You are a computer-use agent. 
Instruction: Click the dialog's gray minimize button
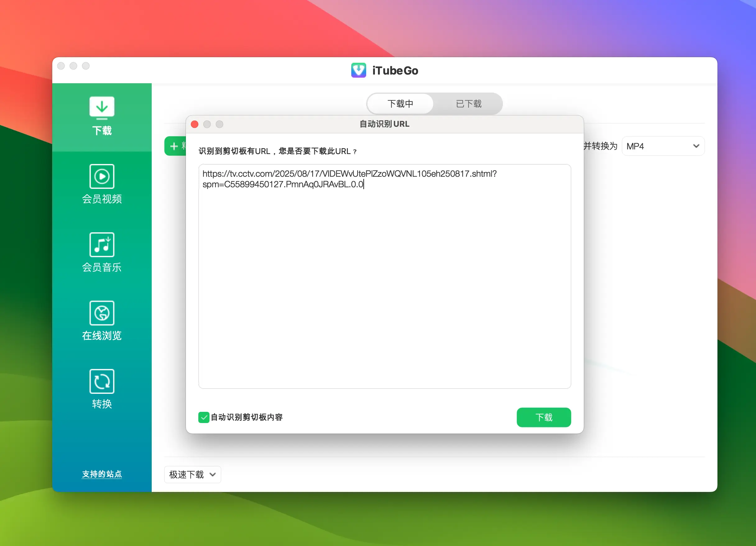pyautogui.click(x=207, y=124)
